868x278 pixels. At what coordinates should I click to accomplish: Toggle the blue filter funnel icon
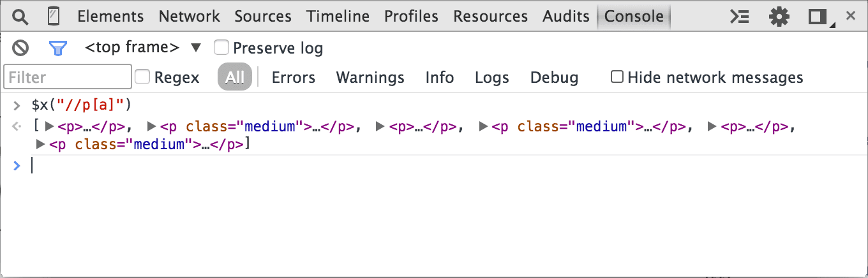coord(58,48)
